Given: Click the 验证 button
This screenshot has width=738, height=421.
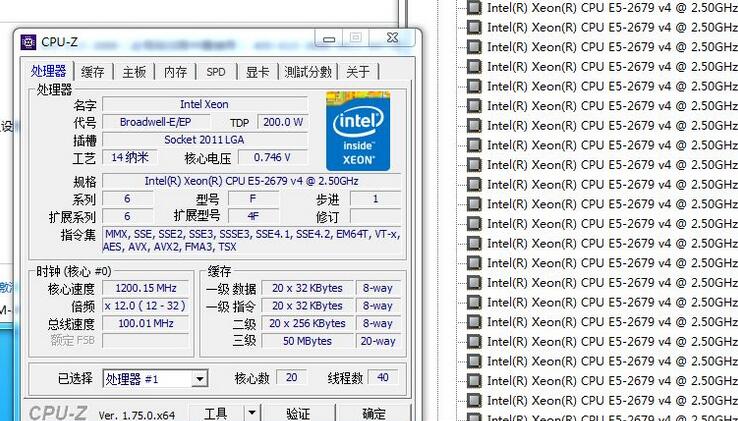Looking at the screenshot, I should pos(297,413).
